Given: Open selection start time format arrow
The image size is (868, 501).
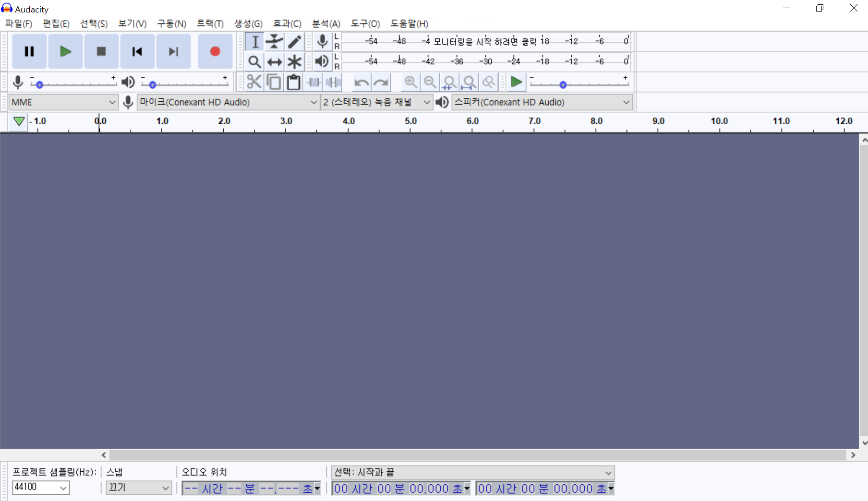Looking at the screenshot, I should point(467,489).
